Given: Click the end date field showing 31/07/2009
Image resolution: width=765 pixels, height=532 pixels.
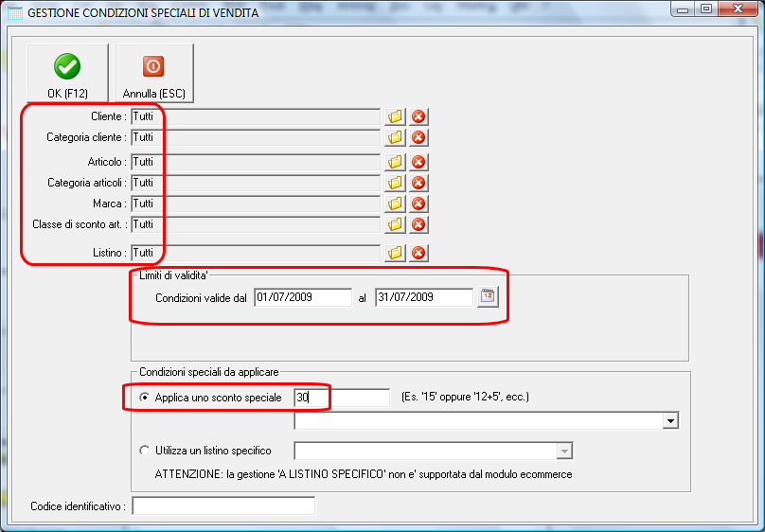Looking at the screenshot, I should tap(424, 297).
